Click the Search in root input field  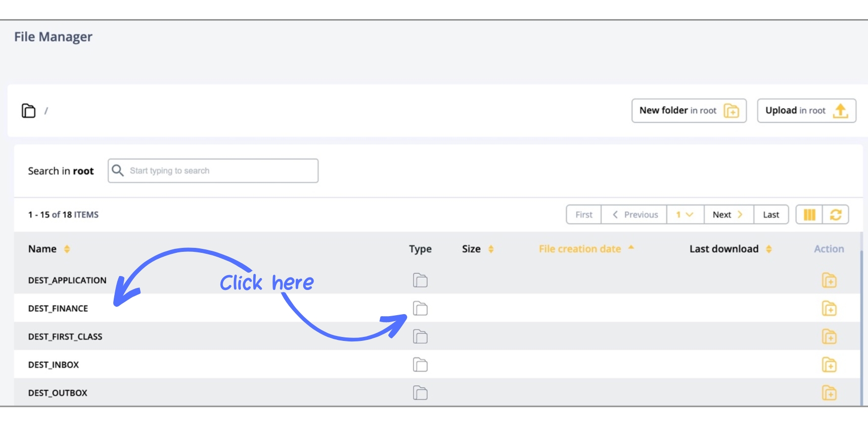218,171
